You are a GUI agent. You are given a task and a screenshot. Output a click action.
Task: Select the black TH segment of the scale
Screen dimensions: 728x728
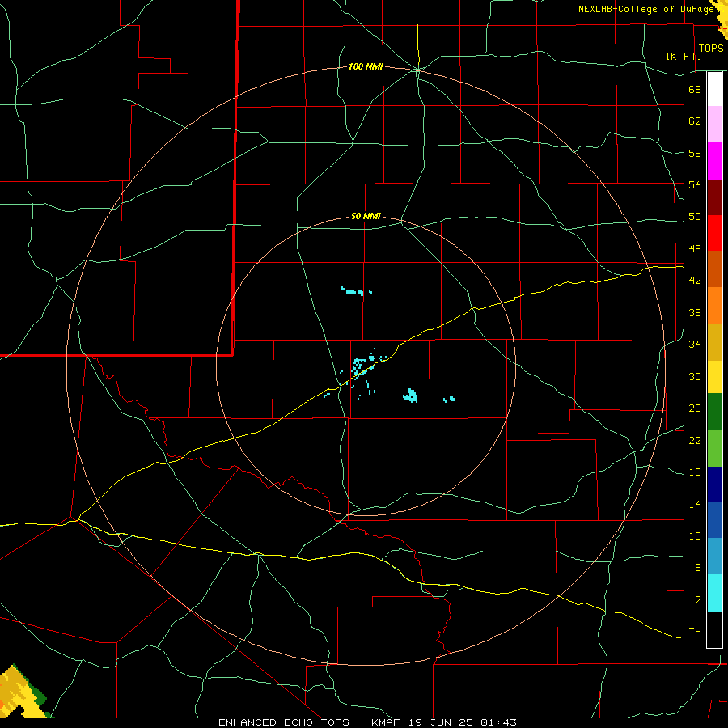pos(714,629)
